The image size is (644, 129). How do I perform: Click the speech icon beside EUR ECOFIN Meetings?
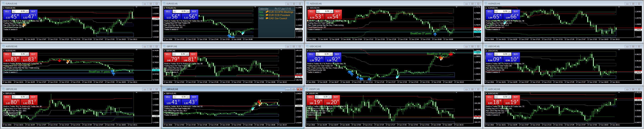point(267,12)
